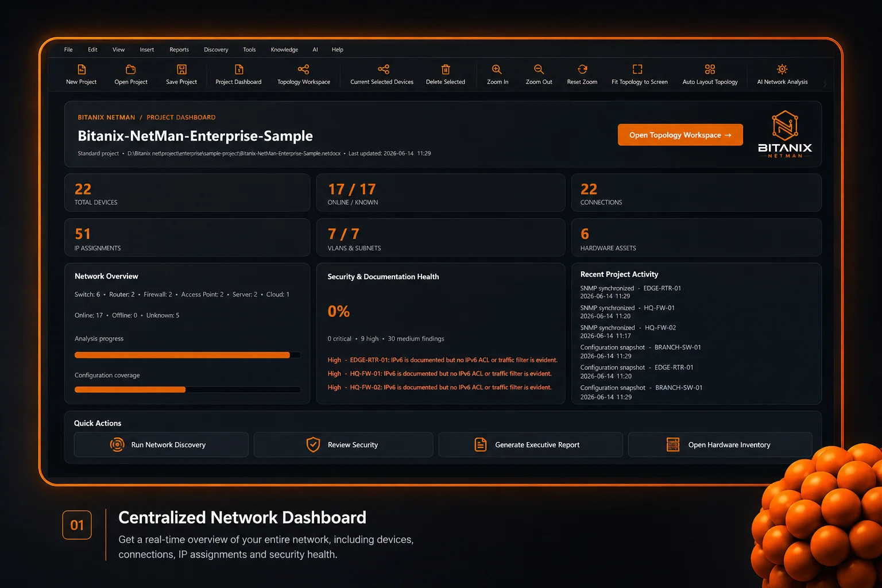Click the Zoom In magnifier icon
The image size is (882, 588).
click(497, 69)
